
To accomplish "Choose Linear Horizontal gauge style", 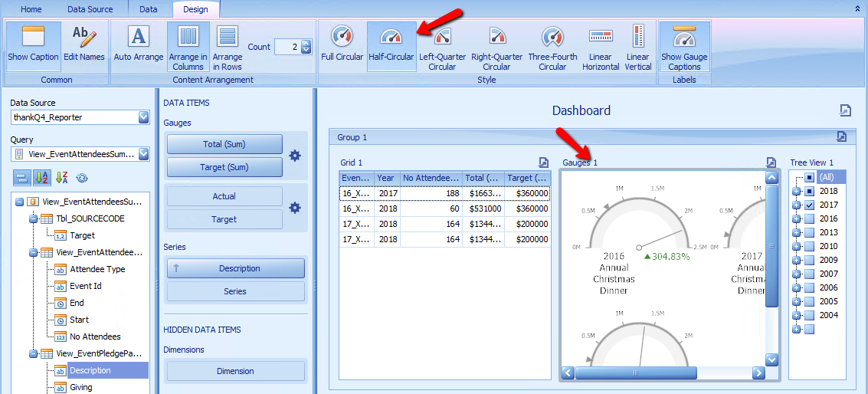I will 601,47.
